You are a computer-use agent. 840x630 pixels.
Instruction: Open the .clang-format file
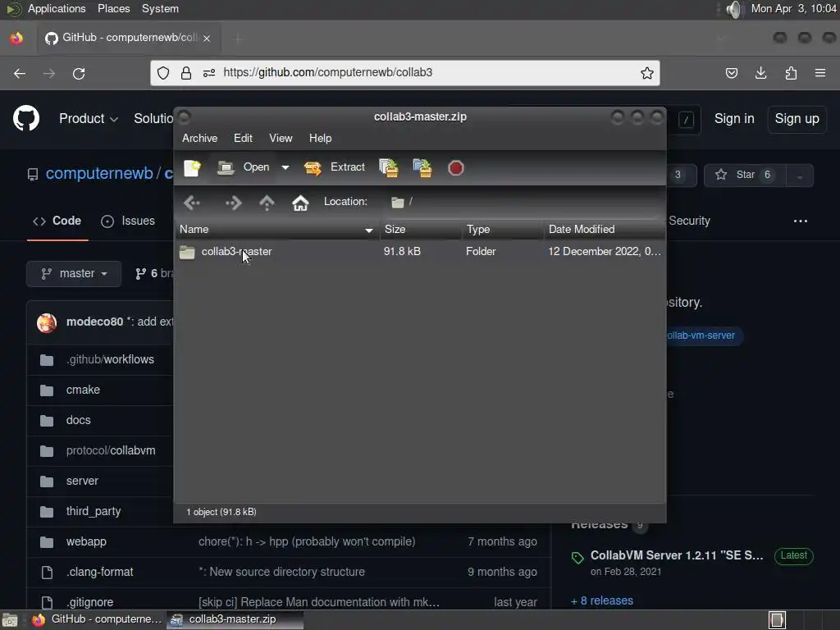[99, 572]
